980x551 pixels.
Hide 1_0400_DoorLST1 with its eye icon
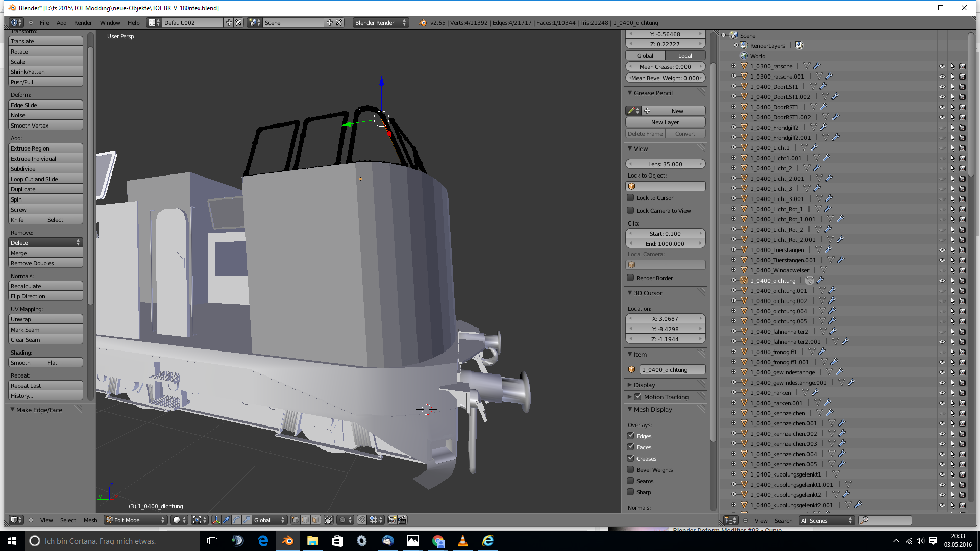click(942, 87)
